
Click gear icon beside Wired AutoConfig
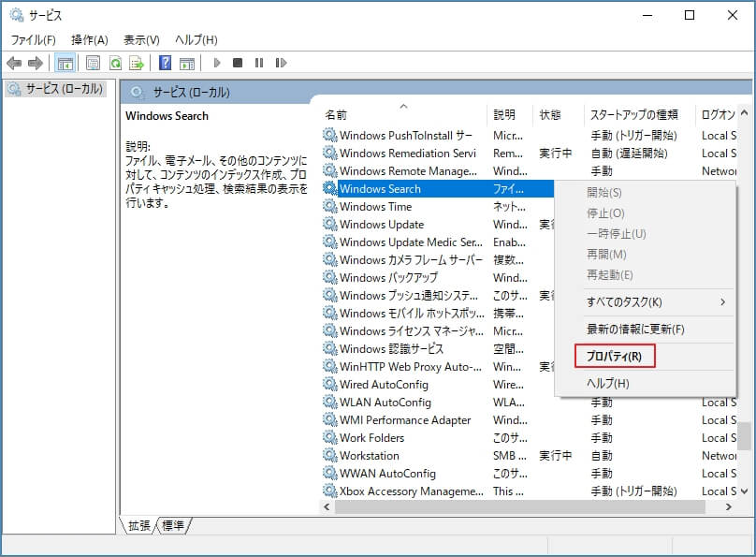point(329,385)
